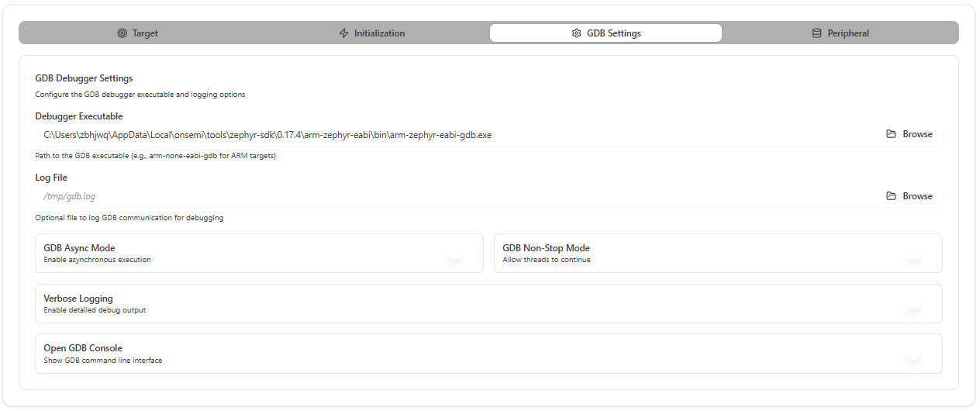Viewport: 980px width, 411px height.
Task: Browse for the debugger executable path
Action: (917, 134)
